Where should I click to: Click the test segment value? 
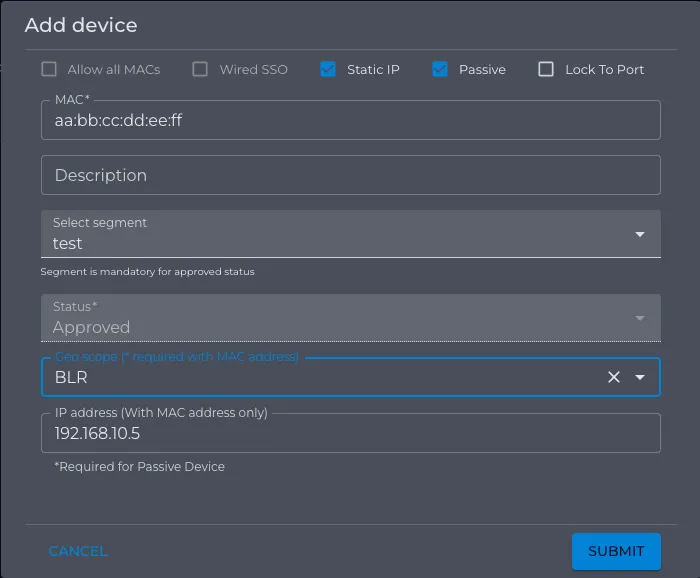tap(67, 244)
